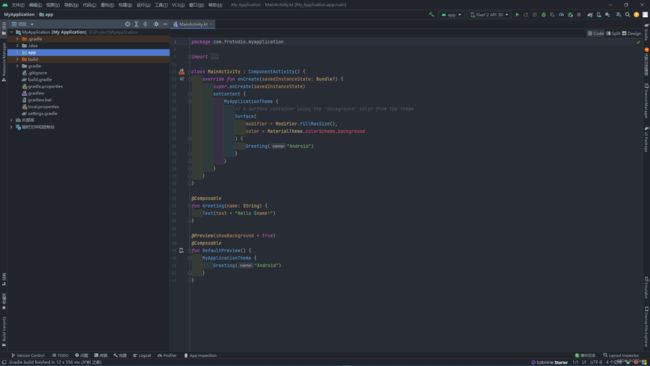
Task: Open Version Control tool window
Action: (x=28, y=355)
